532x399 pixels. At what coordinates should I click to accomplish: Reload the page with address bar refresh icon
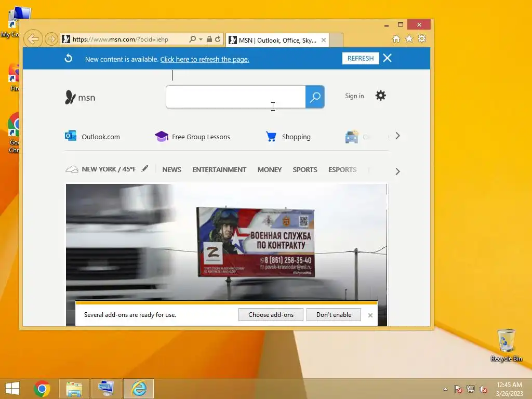pyautogui.click(x=218, y=39)
